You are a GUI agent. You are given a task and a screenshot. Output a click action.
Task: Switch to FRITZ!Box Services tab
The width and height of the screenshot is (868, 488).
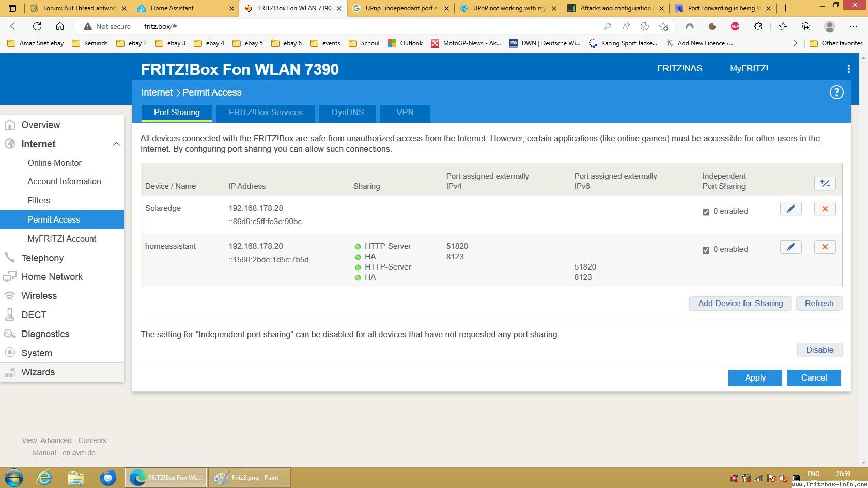tap(266, 113)
